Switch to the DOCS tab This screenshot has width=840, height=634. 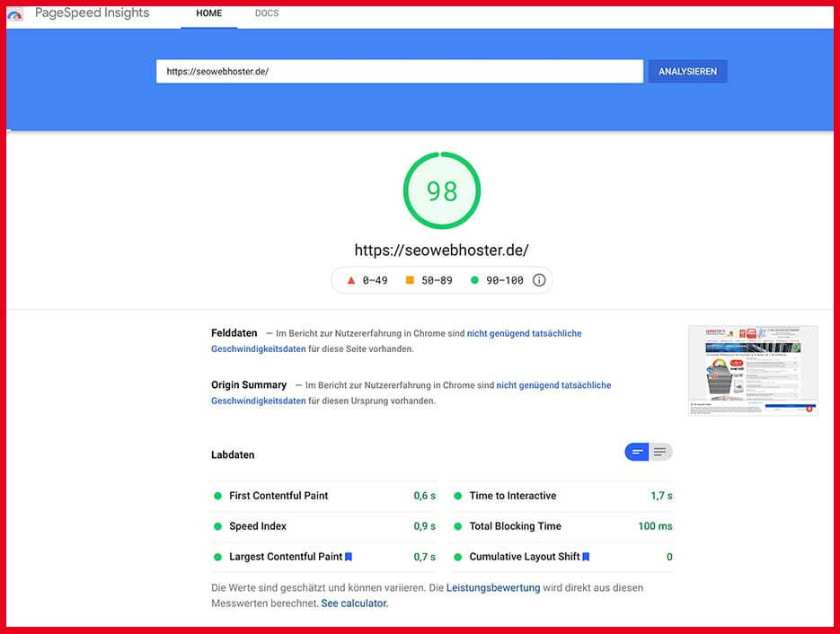[266, 13]
